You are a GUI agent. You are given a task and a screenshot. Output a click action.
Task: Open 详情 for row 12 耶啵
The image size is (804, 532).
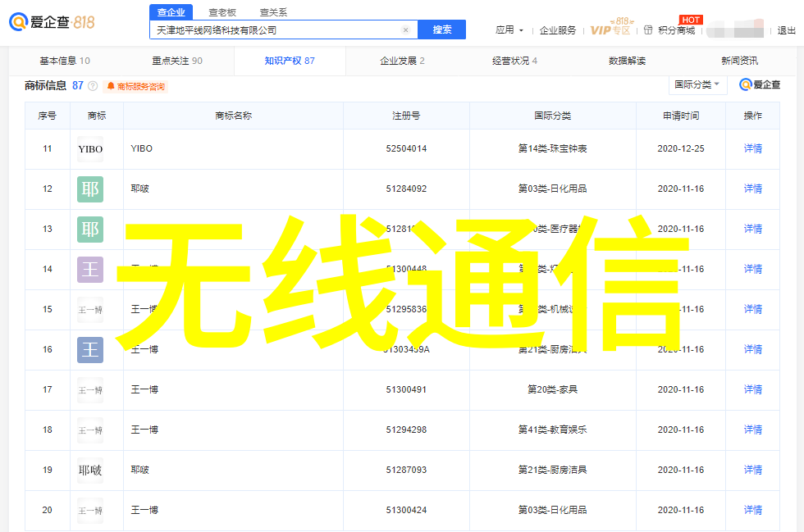(753, 189)
